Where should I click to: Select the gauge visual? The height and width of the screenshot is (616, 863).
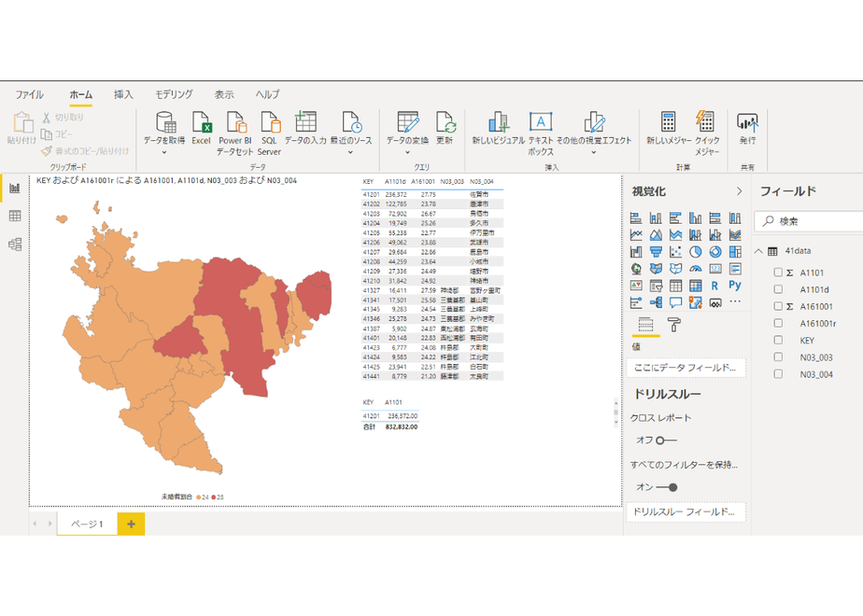pyautogui.click(x=695, y=269)
